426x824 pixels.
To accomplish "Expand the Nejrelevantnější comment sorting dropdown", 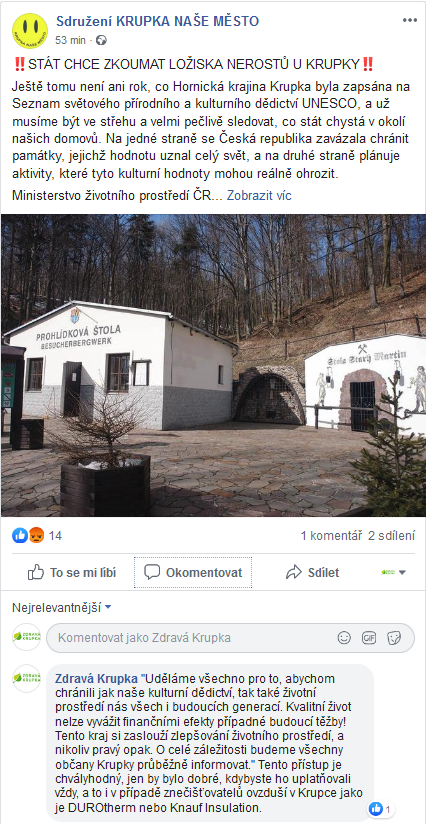I will coord(62,607).
